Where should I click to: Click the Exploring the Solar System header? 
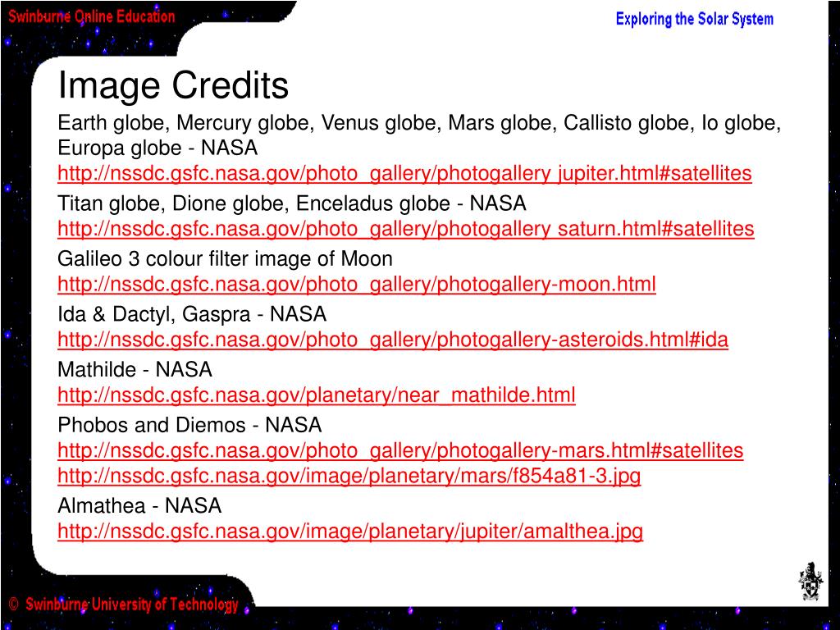pos(694,20)
